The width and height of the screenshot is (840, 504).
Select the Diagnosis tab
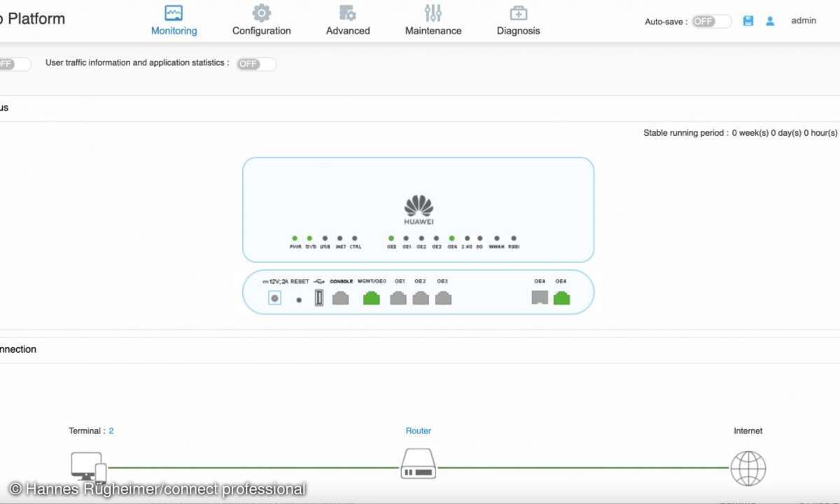pyautogui.click(x=518, y=21)
